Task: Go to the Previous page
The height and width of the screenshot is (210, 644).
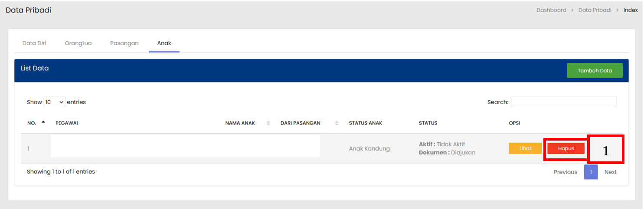Action: pyautogui.click(x=565, y=172)
